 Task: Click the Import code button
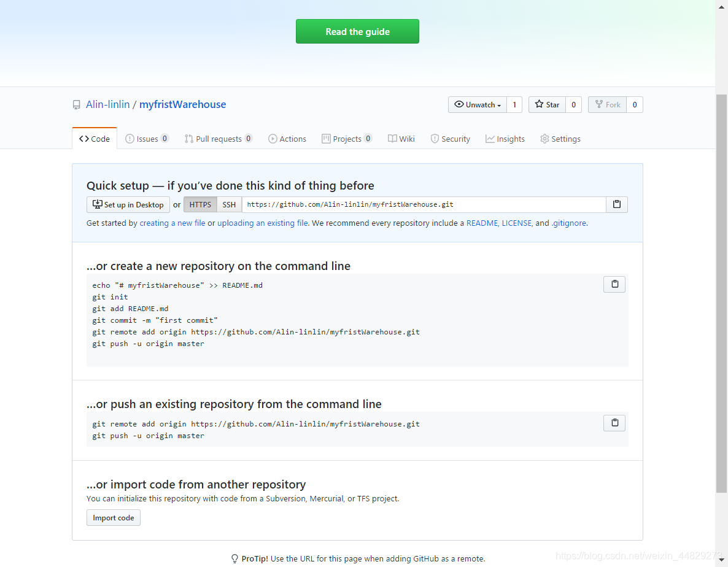[114, 518]
